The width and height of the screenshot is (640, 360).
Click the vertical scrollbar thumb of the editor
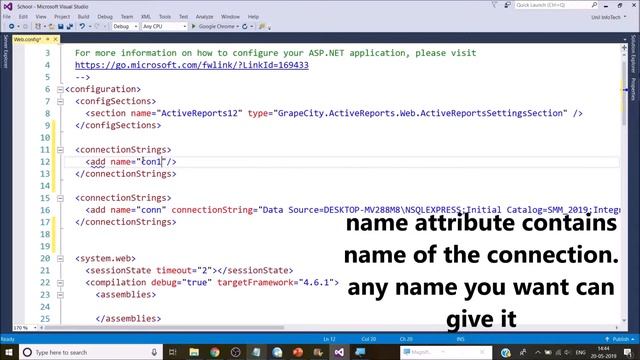[624, 93]
